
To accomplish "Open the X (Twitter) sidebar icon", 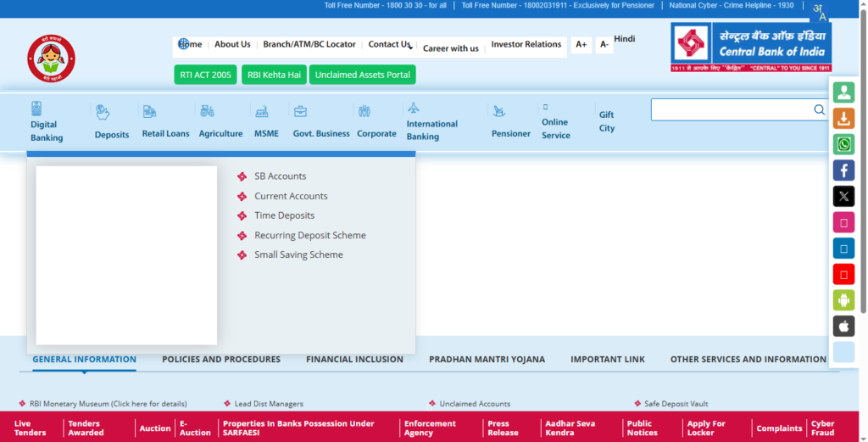I will click(x=843, y=196).
